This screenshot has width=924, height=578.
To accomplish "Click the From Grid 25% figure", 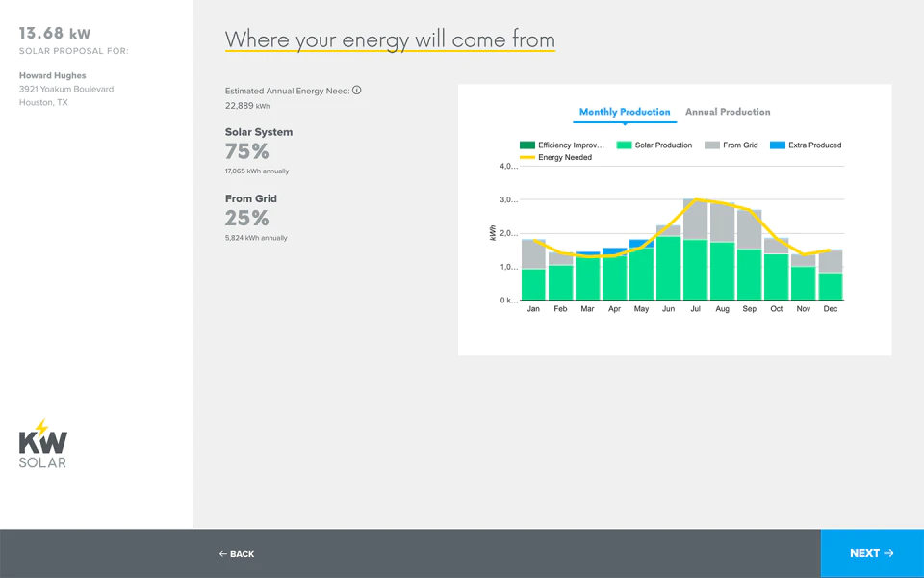I will (x=247, y=219).
